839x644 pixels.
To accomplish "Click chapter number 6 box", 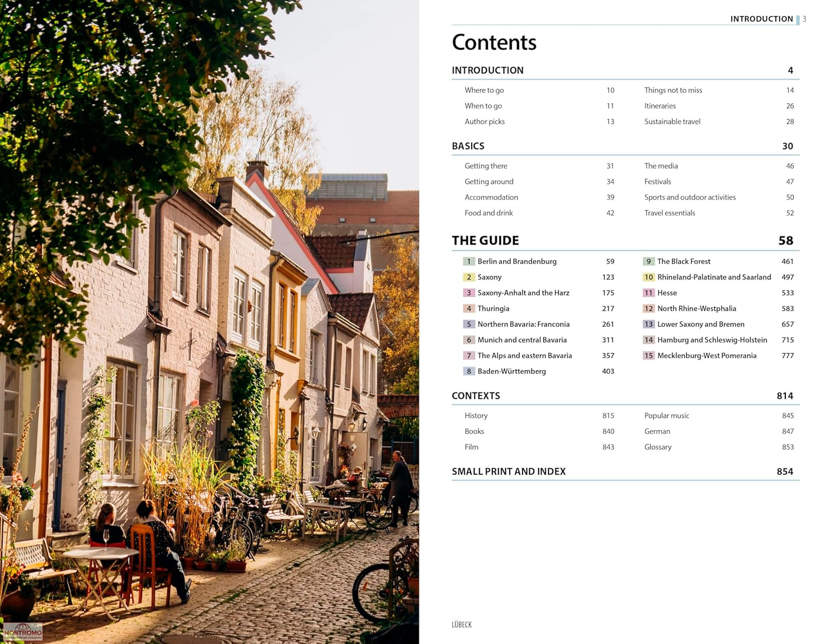I will 469,340.
